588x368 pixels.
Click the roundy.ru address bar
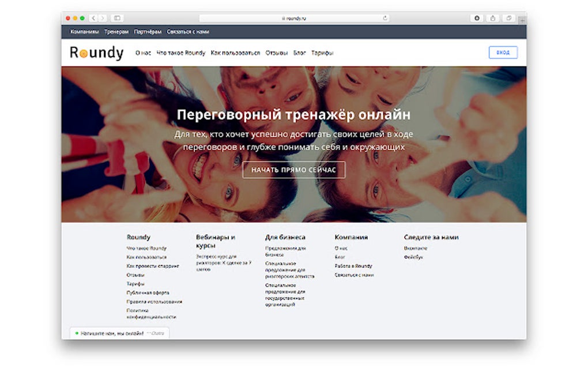(x=293, y=18)
